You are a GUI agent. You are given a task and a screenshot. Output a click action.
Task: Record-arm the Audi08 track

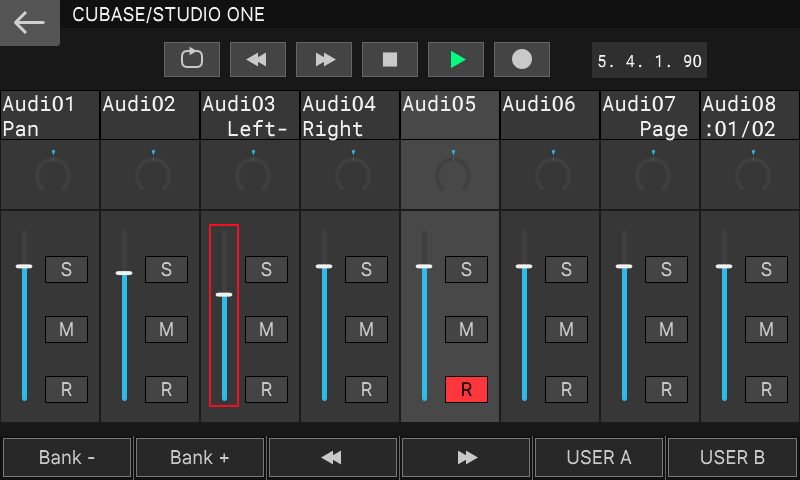(766, 390)
